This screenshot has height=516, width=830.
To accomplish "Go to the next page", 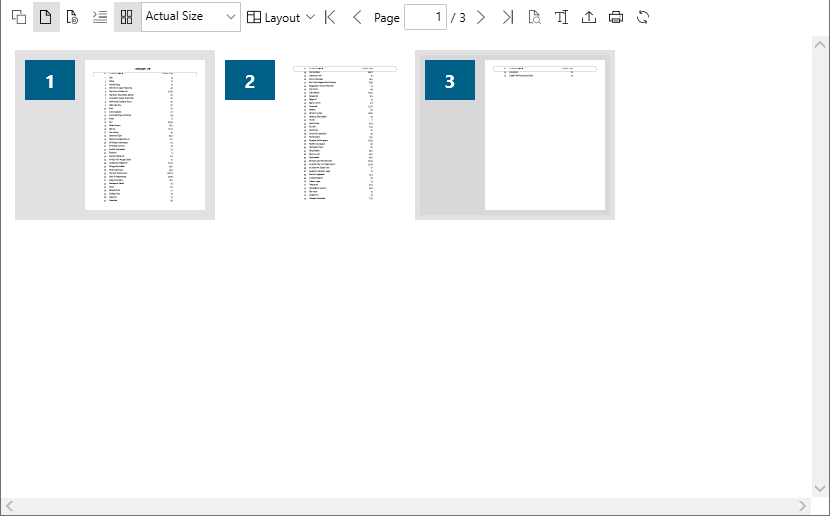I will pyautogui.click(x=481, y=18).
